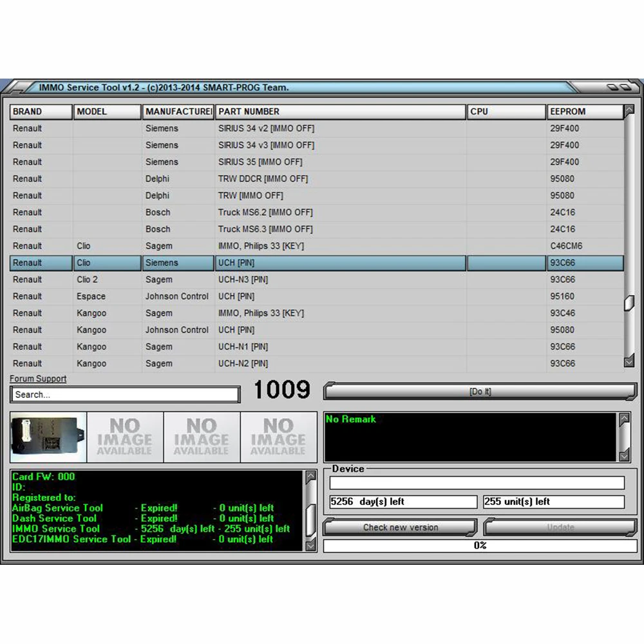Screen dimensions: 644x644
Task: Select UCH-N2 [PIN] row
Action: [316, 364]
